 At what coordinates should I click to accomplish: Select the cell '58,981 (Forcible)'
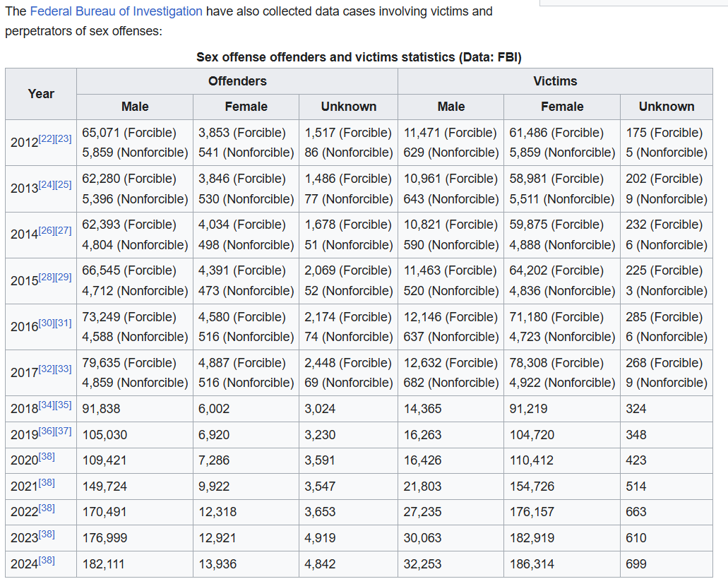click(x=556, y=179)
